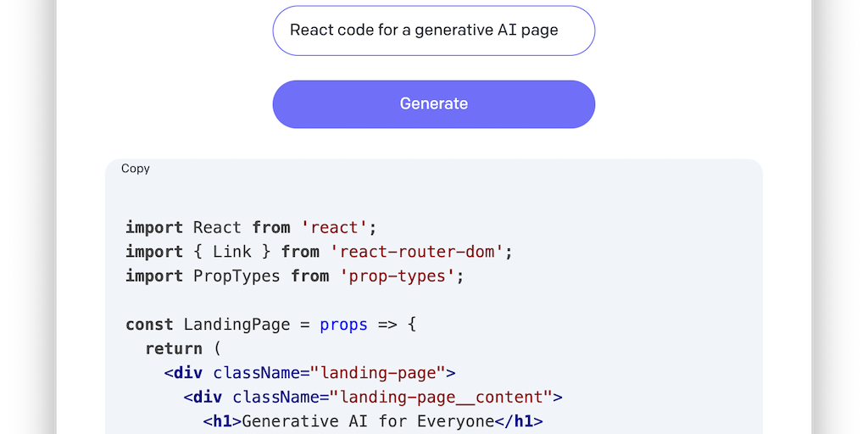Click the "landing-page" className value
This screenshot has height=434, width=868.
tap(378, 373)
